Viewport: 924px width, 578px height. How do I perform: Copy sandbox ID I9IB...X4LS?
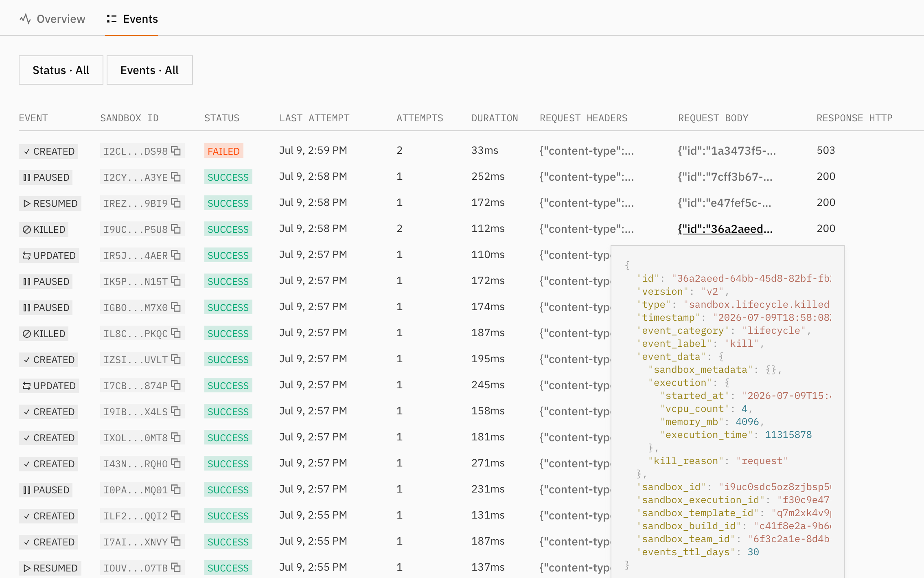176,411
